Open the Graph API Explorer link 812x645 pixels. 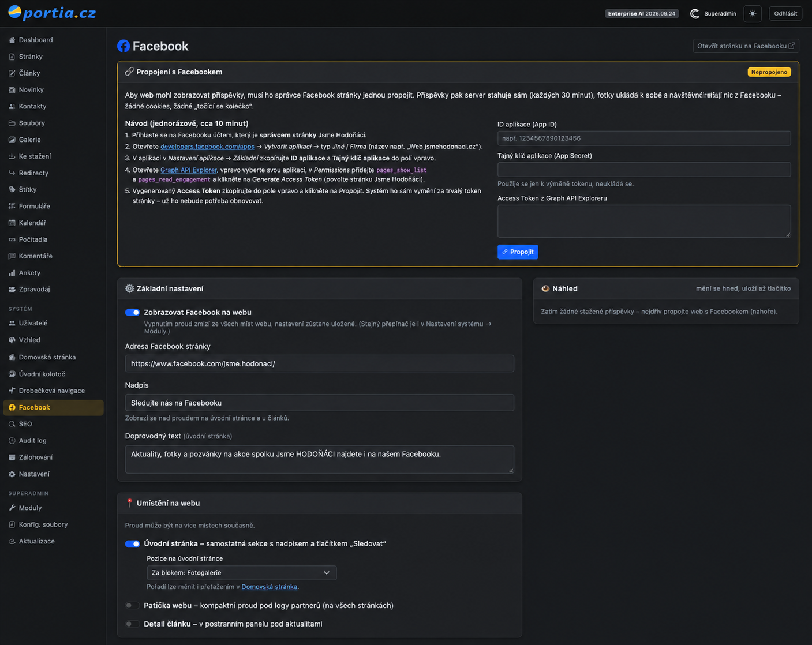tap(189, 170)
